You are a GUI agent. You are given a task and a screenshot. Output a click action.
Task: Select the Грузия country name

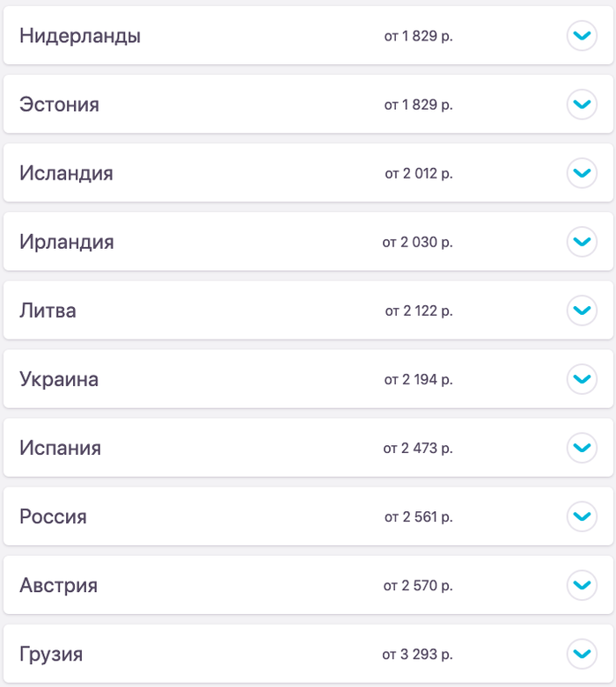tap(51, 654)
